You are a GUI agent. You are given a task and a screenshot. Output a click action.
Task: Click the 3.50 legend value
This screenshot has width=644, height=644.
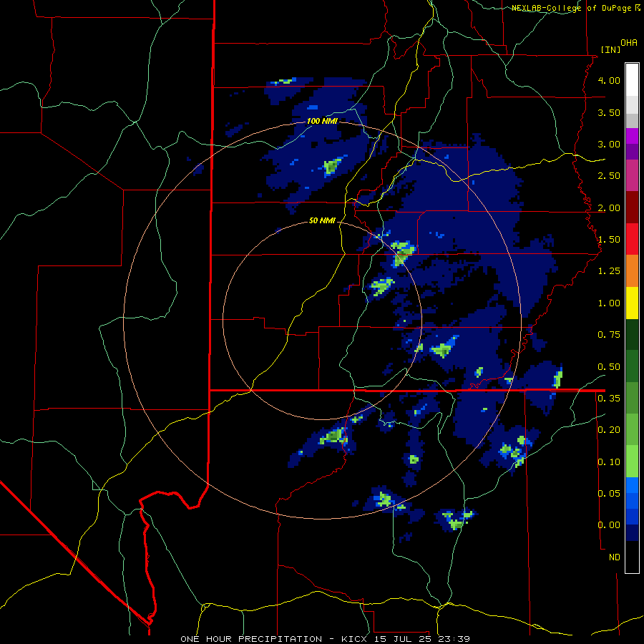point(609,112)
